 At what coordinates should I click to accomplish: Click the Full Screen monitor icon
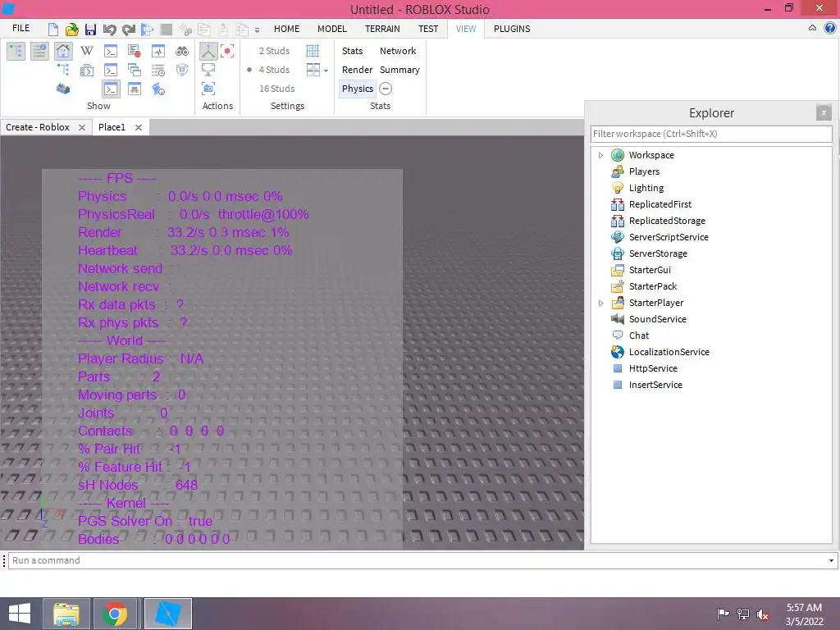208,70
